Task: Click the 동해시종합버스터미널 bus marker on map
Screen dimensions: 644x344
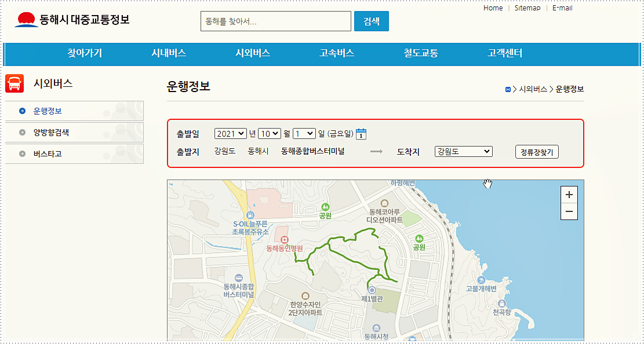Action: pos(239,279)
